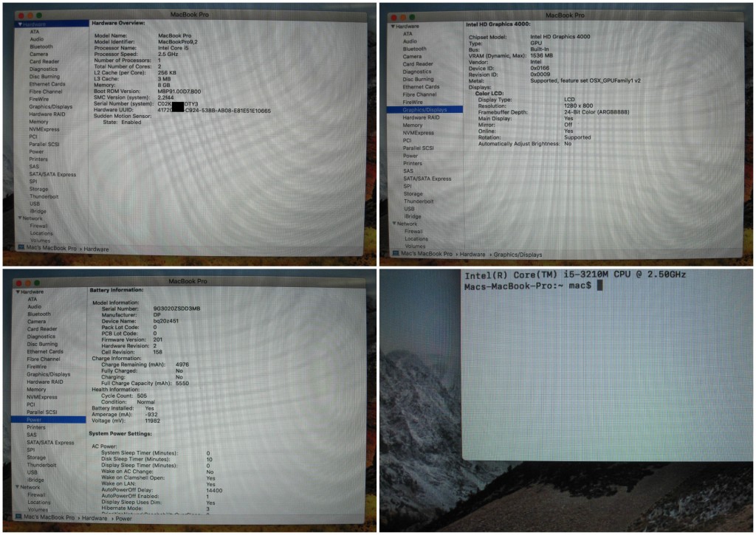The height and width of the screenshot is (535, 756).
Task: Click VRAM value 1536 MB
Action: pos(541,55)
